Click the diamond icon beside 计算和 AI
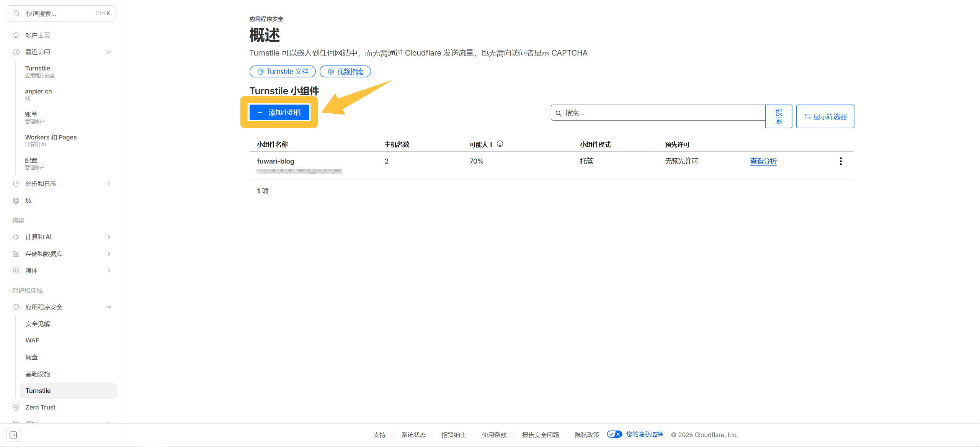Screen dimensions: 980x447 click(16, 237)
